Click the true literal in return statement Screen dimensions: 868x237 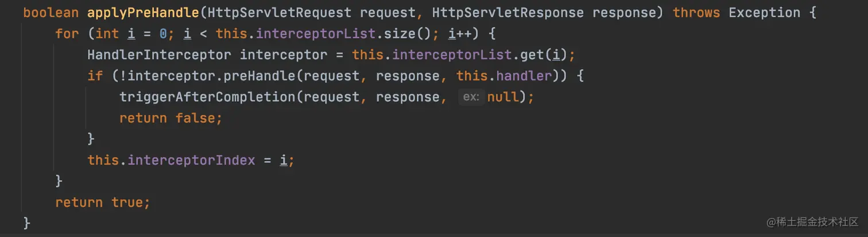[x=127, y=202]
